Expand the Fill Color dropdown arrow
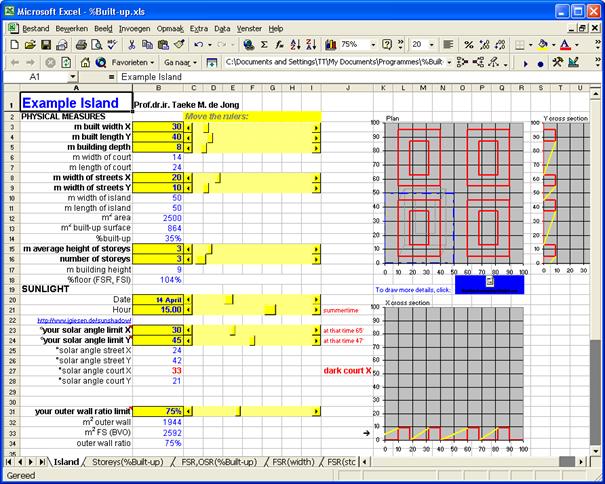This screenshot has height=484, width=605. pyautogui.click(x=553, y=45)
